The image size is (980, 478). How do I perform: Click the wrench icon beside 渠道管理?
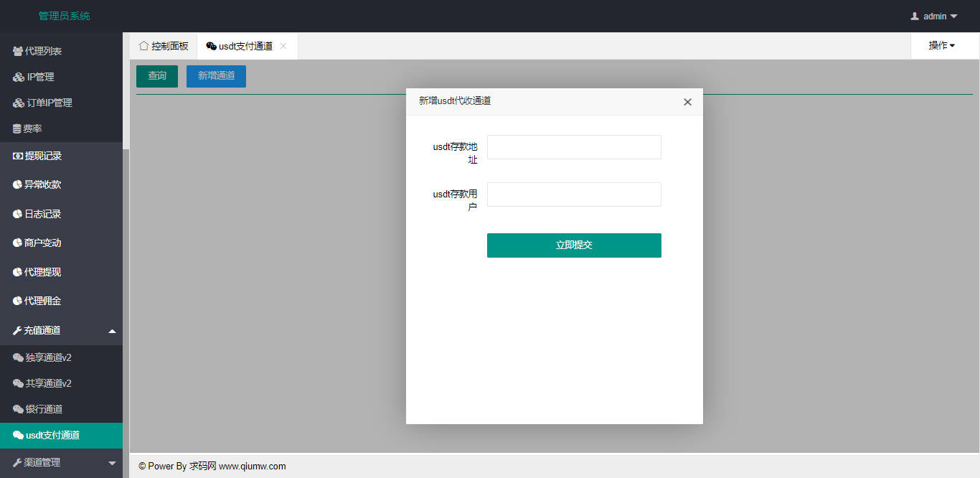click(18, 463)
